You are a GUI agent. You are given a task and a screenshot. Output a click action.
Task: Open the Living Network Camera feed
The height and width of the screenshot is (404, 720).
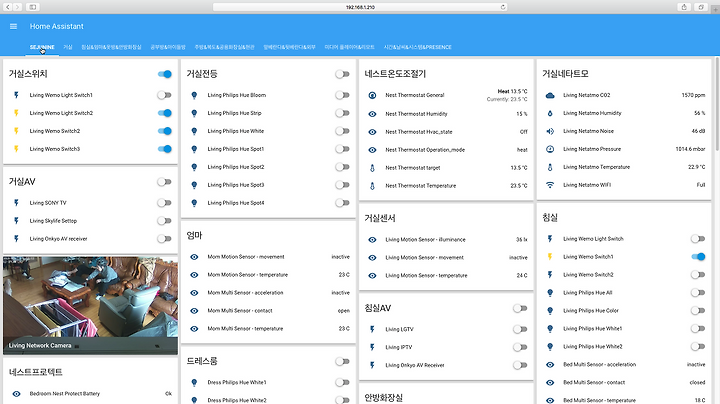point(90,305)
